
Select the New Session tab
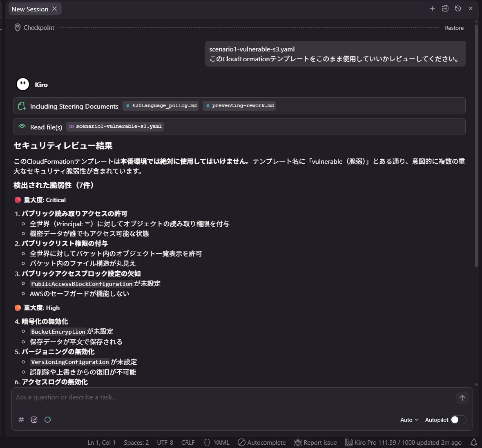click(x=31, y=8)
